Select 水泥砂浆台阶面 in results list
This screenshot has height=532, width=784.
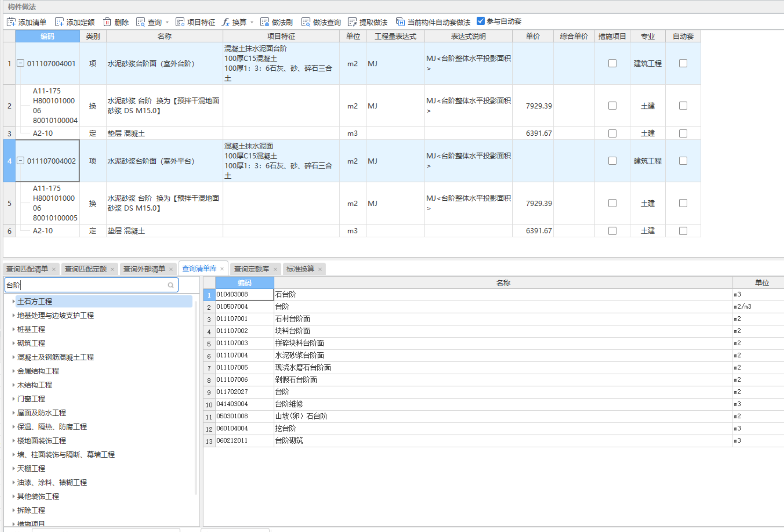point(299,355)
